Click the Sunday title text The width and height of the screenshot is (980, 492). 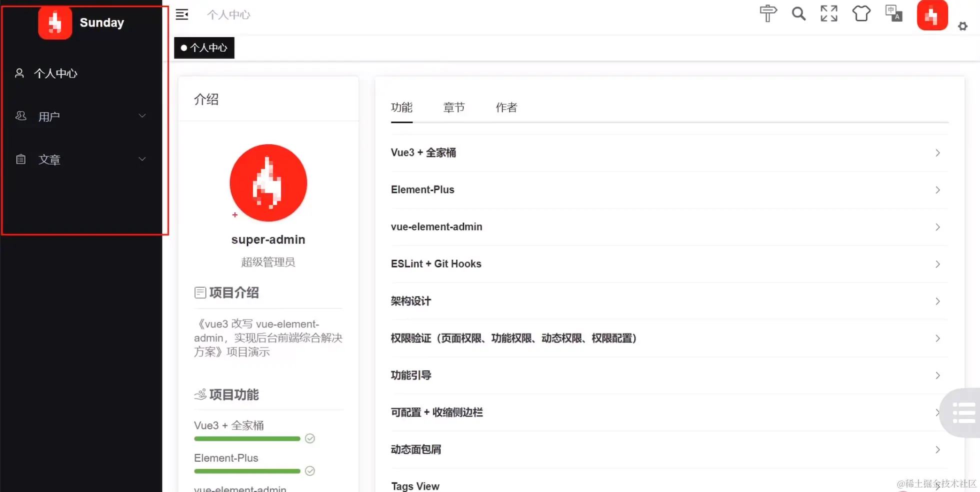click(102, 22)
